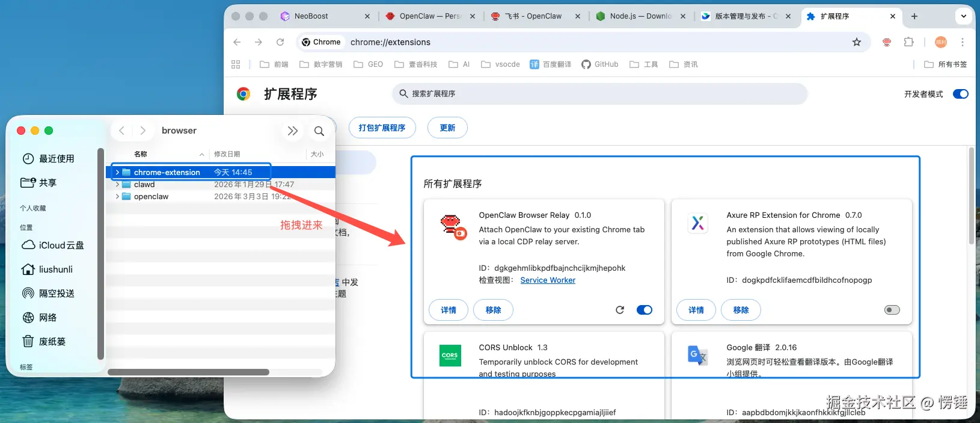
Task: Open iCloud云盘 in the Finder sidebar
Action: point(53,245)
